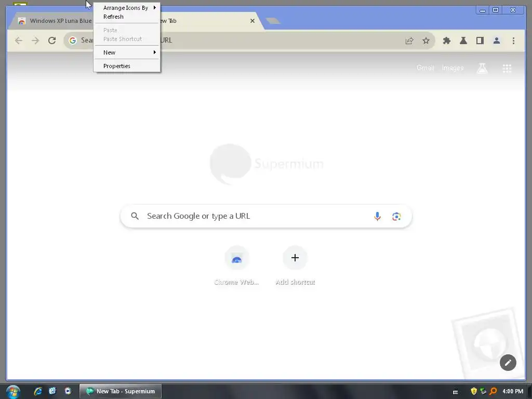
Task: Customize this page with the pencil button
Action: 508,363
